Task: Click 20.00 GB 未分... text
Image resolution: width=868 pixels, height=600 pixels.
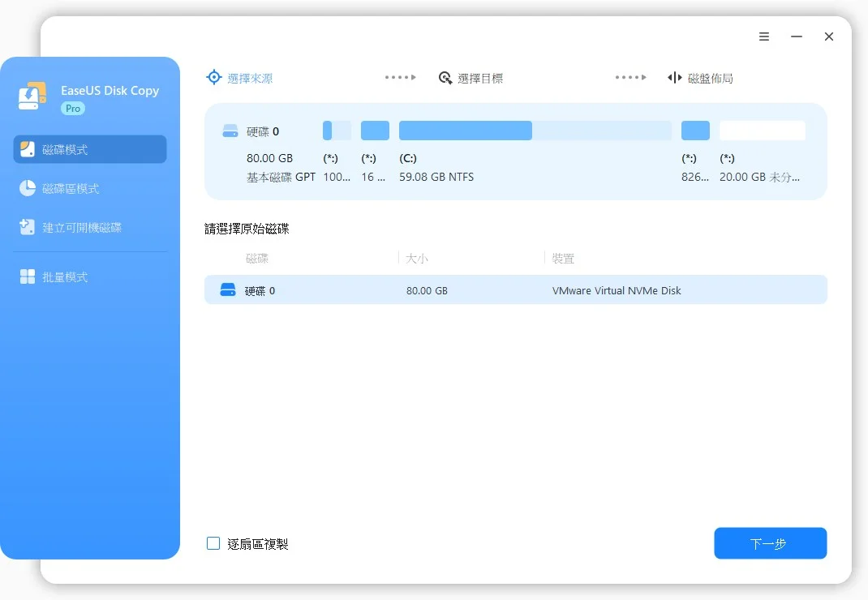Action: point(759,177)
